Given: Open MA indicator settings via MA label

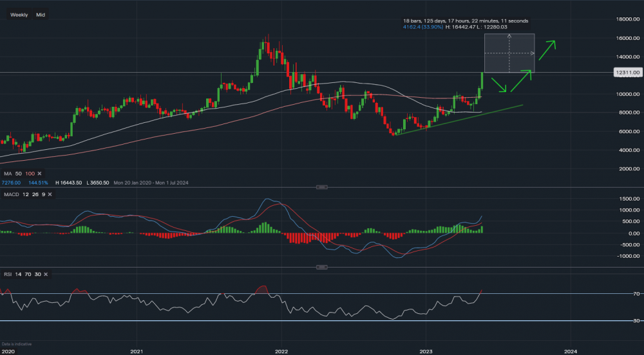Looking at the screenshot, I should click(x=6, y=174).
